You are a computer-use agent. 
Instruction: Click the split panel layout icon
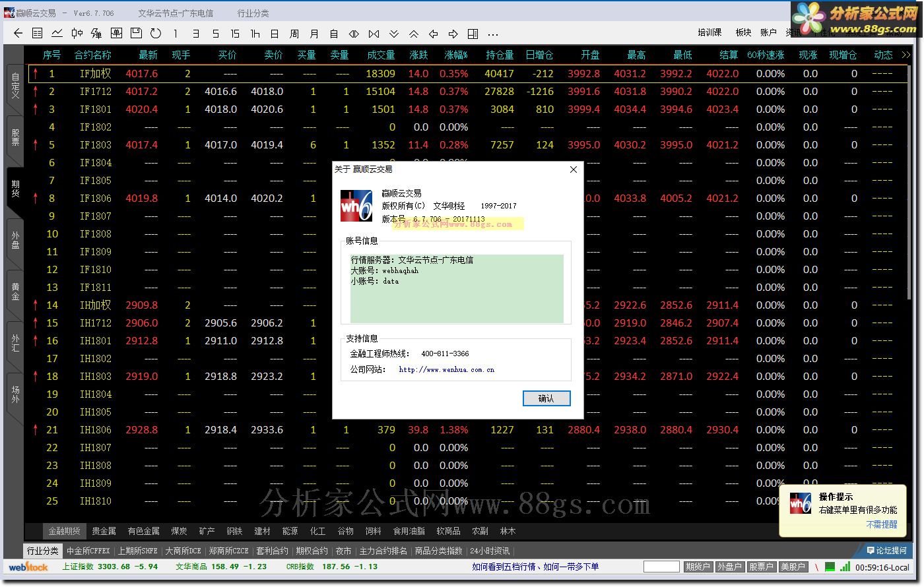(x=473, y=33)
